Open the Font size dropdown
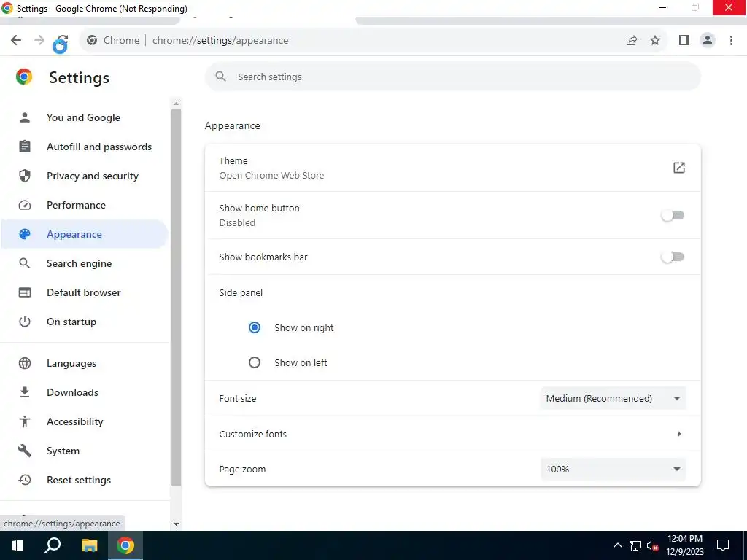The image size is (747, 560). click(613, 398)
